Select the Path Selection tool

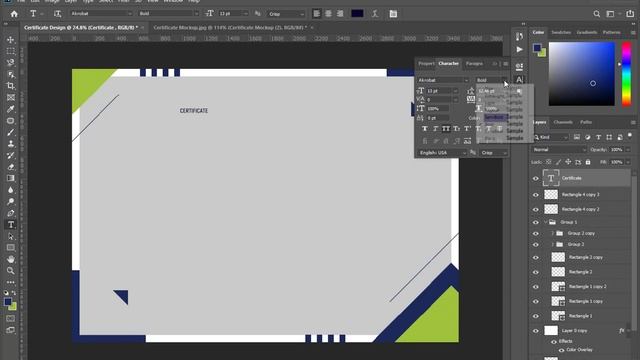[x=11, y=236]
